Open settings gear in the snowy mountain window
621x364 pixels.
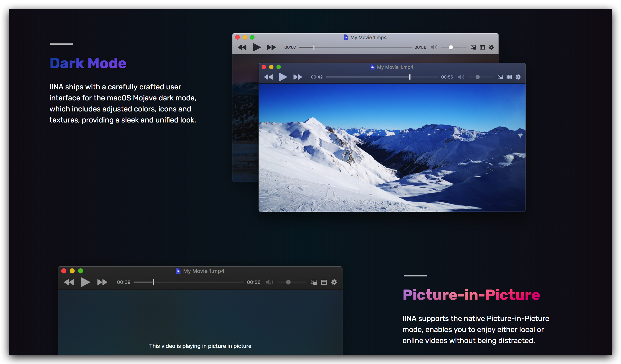coord(518,77)
